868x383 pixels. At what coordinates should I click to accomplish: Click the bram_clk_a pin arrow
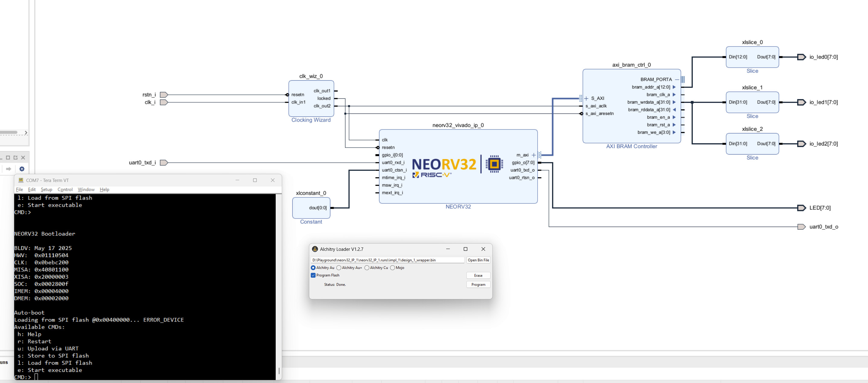pyautogui.click(x=674, y=95)
